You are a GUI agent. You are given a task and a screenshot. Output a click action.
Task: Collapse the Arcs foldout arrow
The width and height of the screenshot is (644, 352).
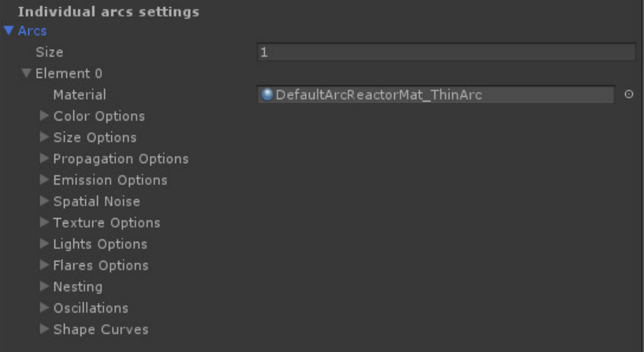pos(9,31)
